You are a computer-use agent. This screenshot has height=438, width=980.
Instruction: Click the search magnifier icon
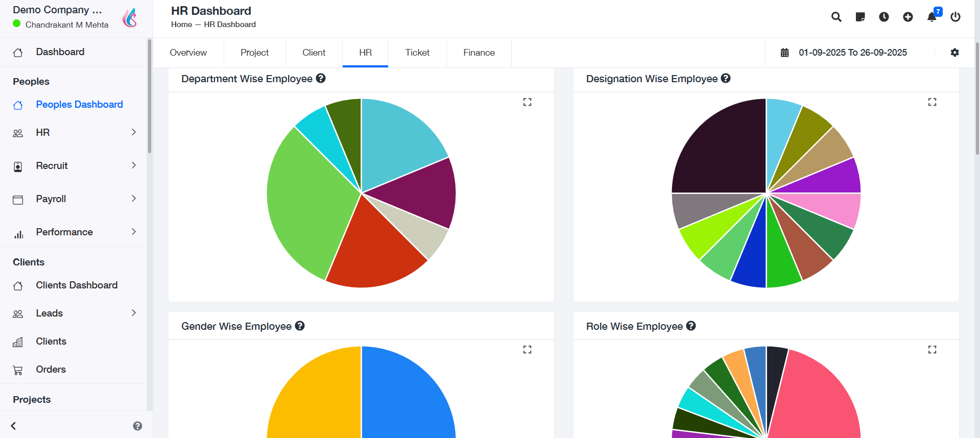[836, 17]
